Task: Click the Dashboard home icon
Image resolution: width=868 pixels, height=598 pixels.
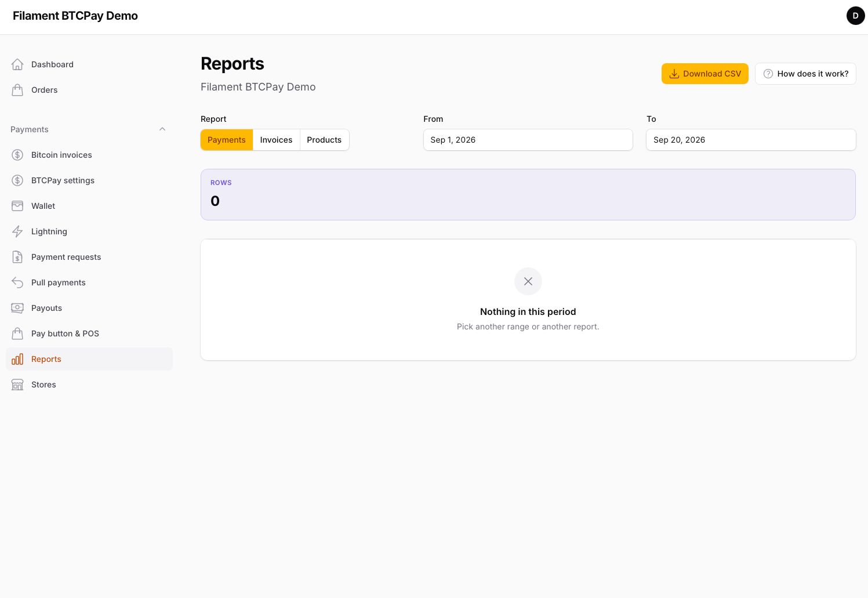Action: click(17, 64)
